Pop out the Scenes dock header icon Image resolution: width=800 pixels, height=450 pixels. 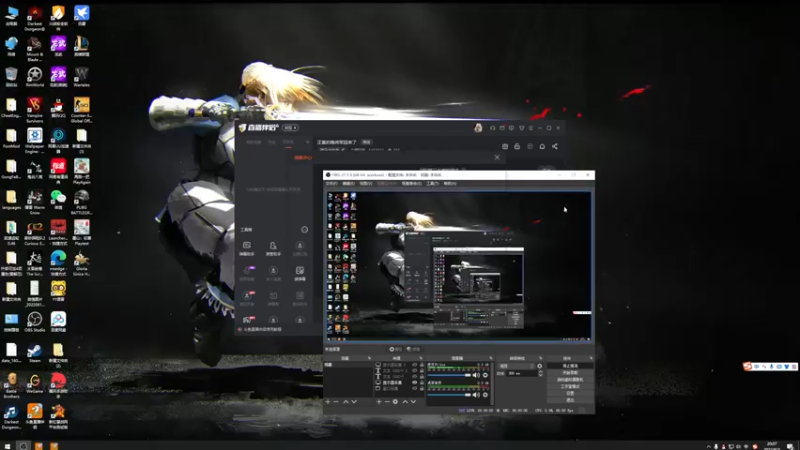[x=369, y=358]
